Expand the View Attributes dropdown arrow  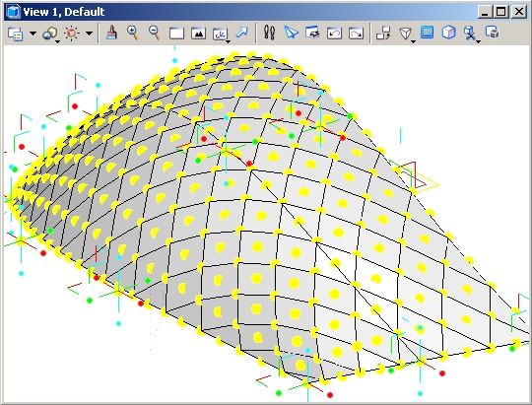pos(33,34)
